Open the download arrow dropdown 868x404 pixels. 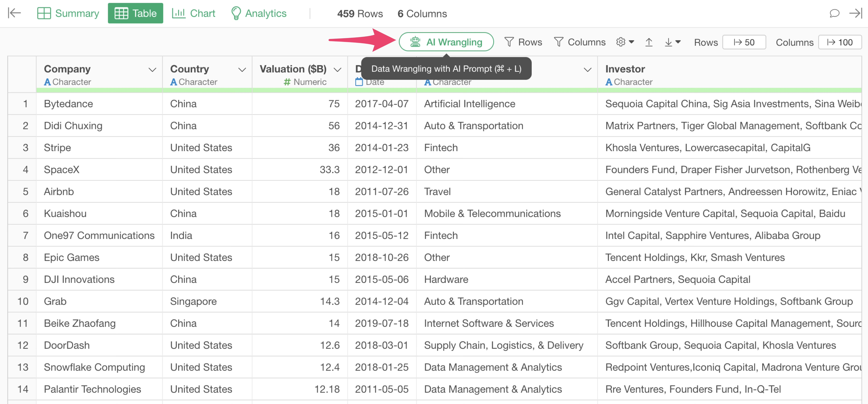[x=672, y=42]
